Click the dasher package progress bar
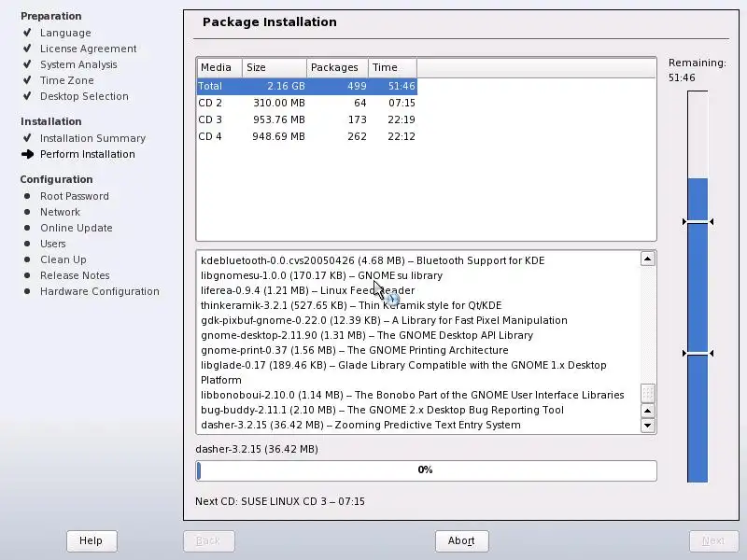 [x=426, y=470]
